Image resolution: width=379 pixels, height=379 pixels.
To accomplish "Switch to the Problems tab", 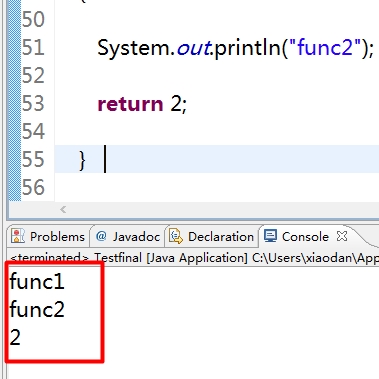I will pos(48,237).
